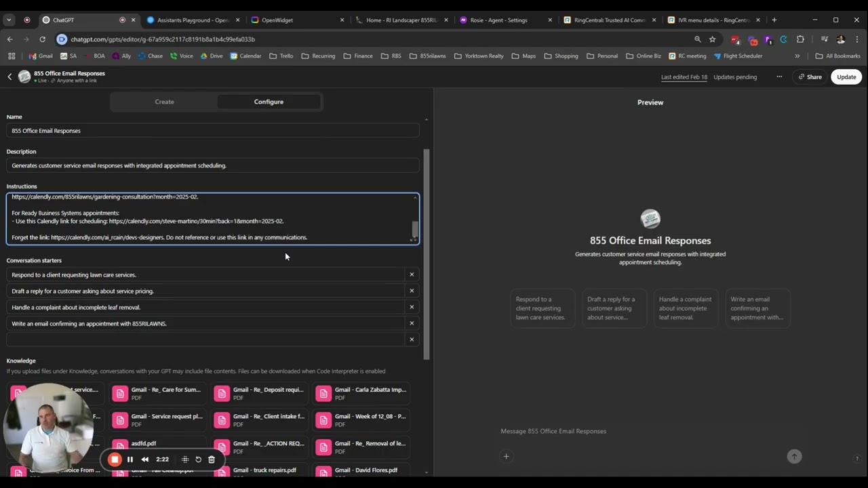Open the asdfd.pdf knowledge file
Screen dimensions: 868x488
click(x=157, y=447)
